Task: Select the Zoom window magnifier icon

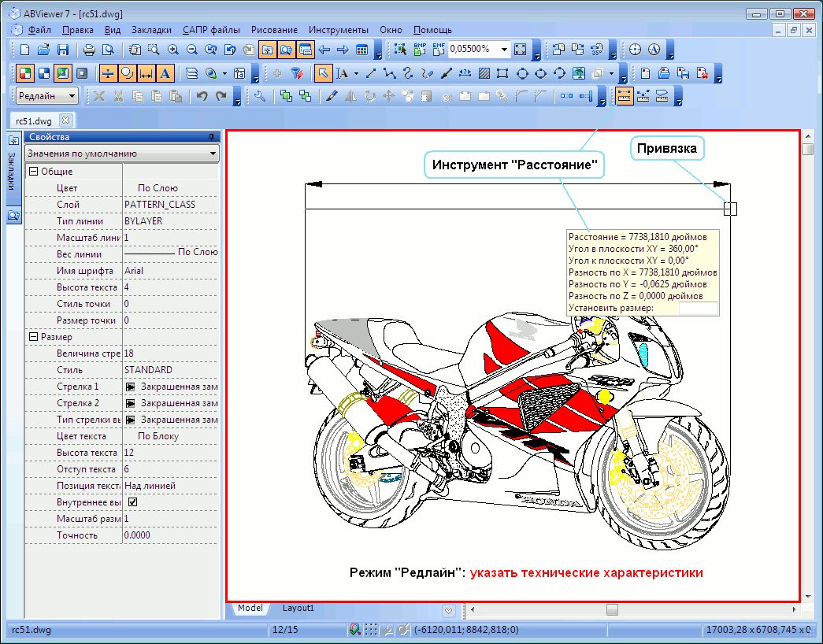Action: point(154,50)
